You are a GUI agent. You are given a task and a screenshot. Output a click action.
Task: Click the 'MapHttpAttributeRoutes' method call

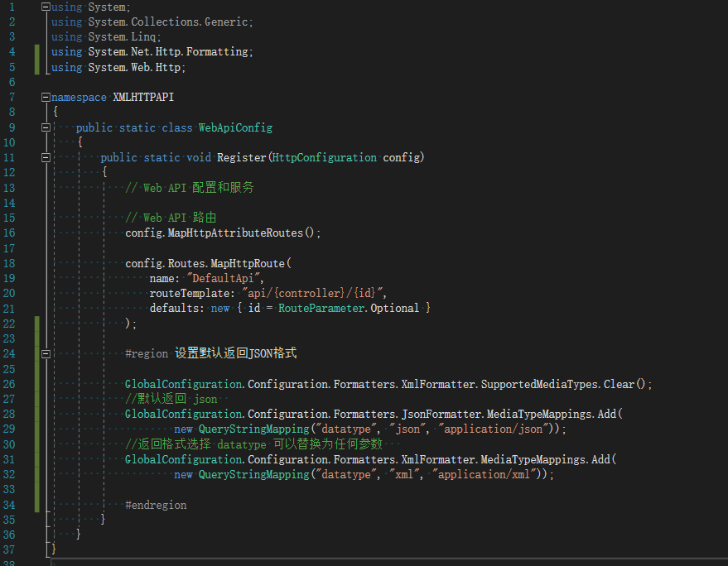point(235,233)
